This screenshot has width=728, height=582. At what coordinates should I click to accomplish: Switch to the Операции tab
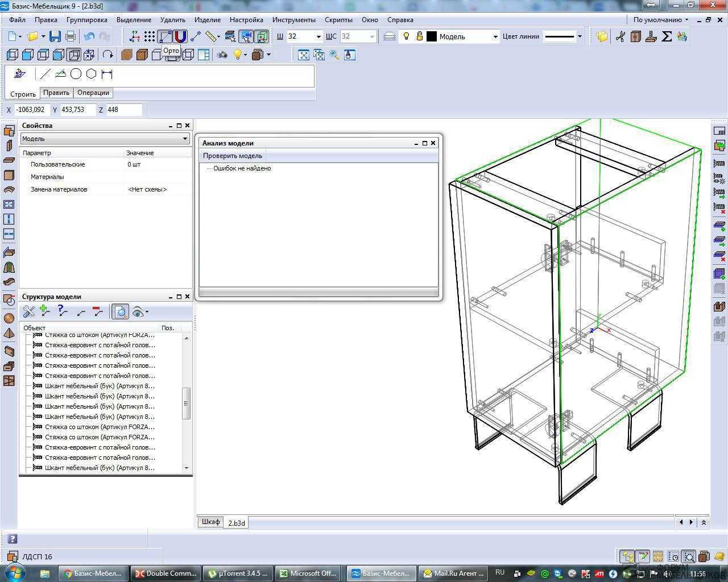(x=93, y=93)
